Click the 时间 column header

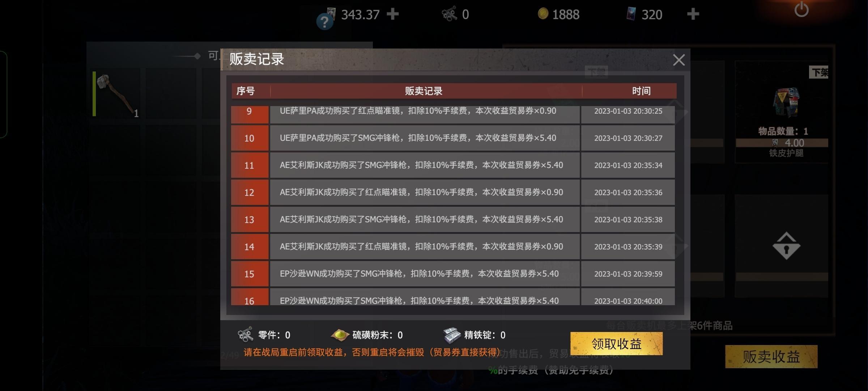641,91
